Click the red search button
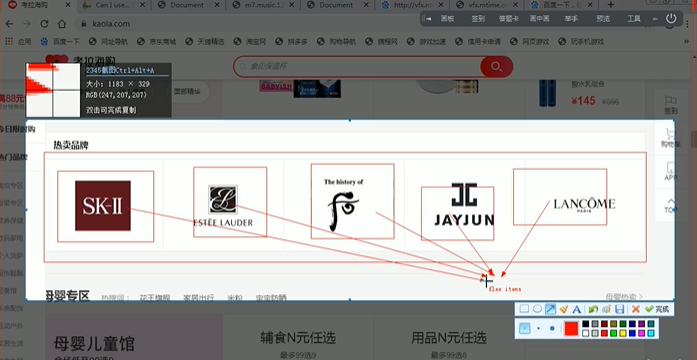 click(x=497, y=67)
